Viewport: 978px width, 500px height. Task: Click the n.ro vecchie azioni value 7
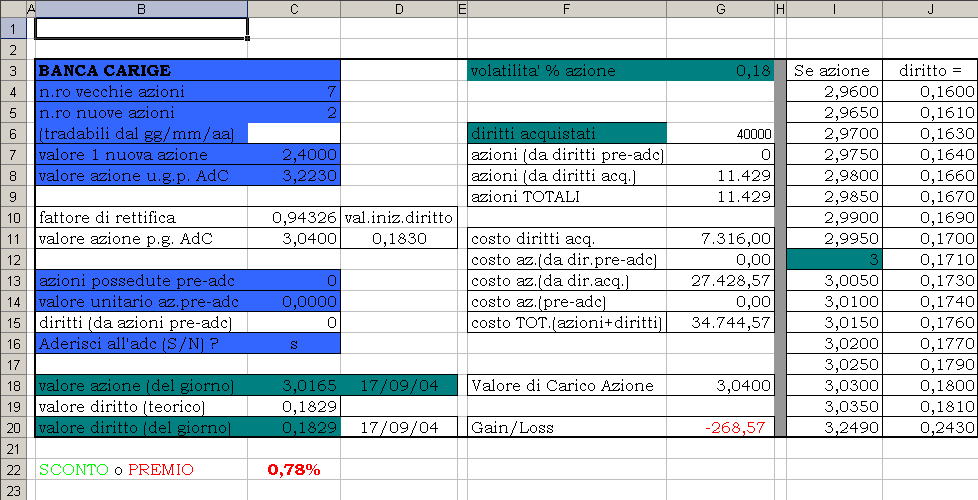point(294,92)
